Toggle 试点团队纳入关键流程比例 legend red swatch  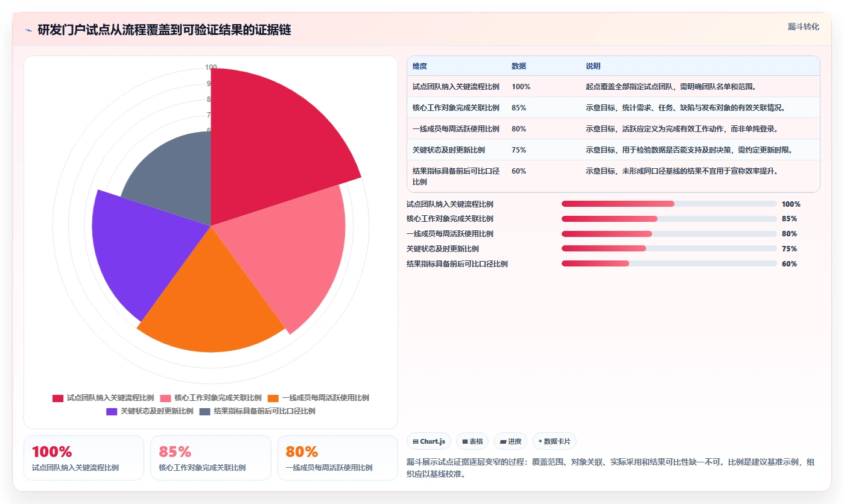point(58,398)
